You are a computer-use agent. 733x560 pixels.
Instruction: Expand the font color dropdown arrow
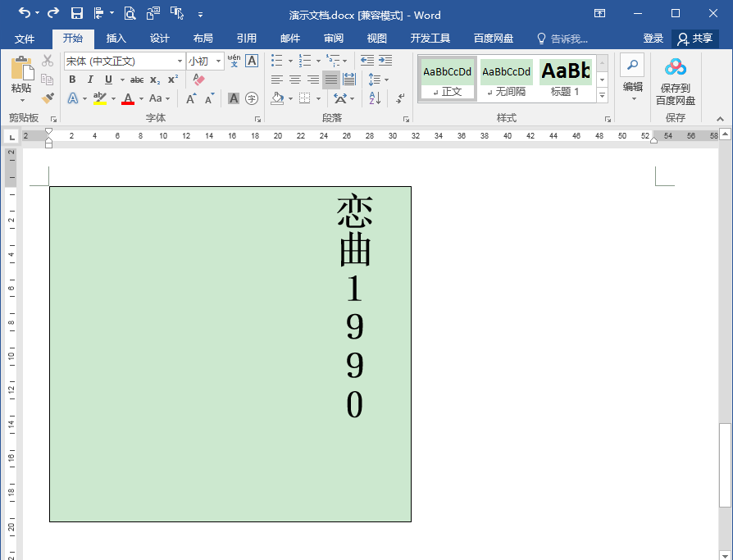141,98
